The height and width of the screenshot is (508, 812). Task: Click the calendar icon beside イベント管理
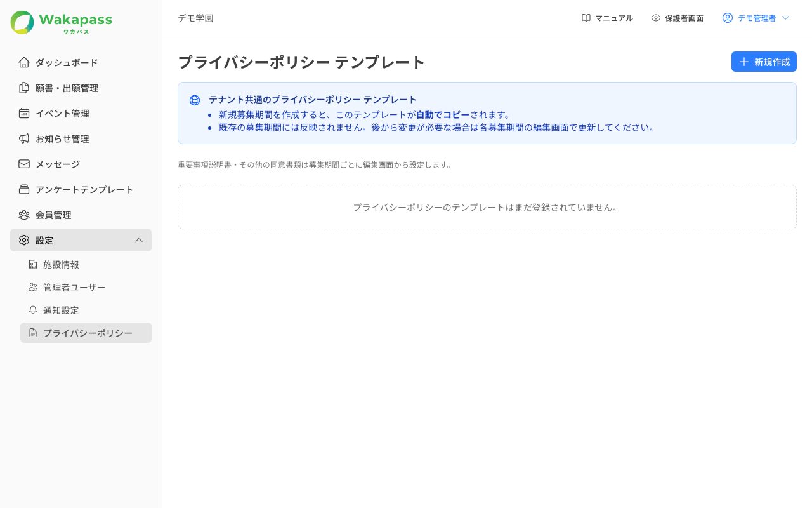click(x=24, y=113)
